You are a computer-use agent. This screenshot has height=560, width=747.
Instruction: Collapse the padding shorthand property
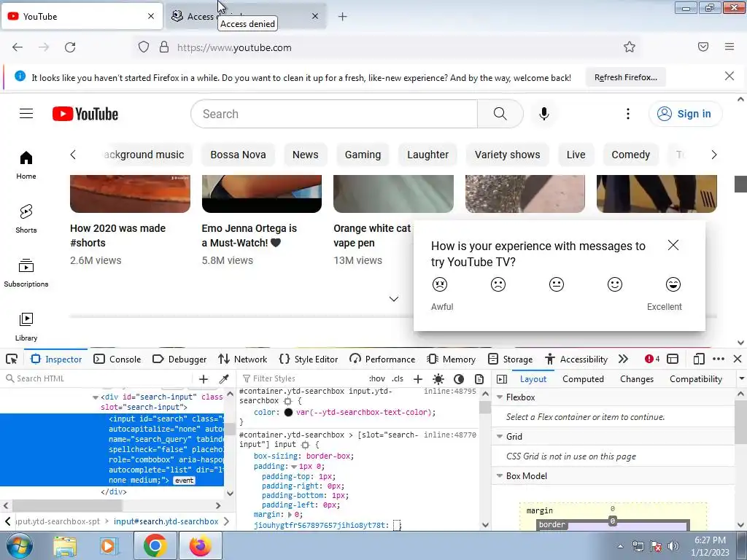[294, 467]
